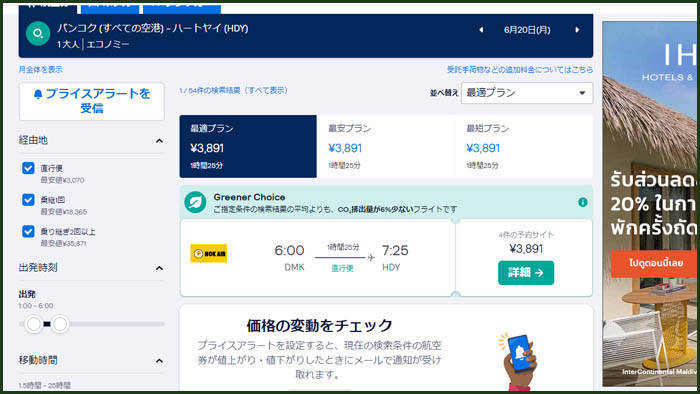Click the Nok Air airline logo
The height and width of the screenshot is (394, 700).
coord(209,253)
